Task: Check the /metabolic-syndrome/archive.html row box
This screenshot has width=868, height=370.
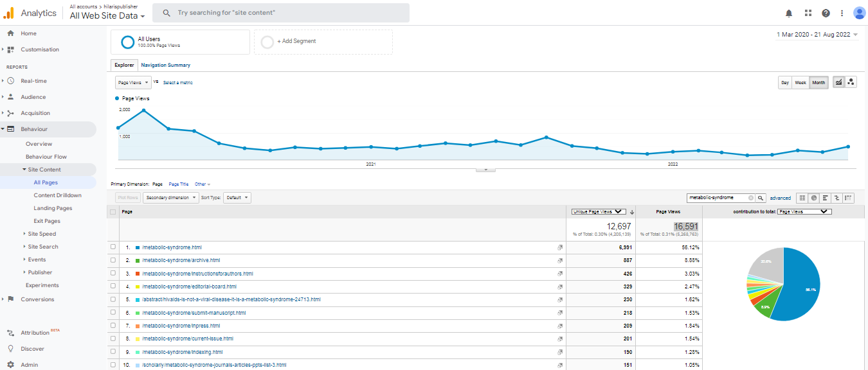Action: [113, 260]
